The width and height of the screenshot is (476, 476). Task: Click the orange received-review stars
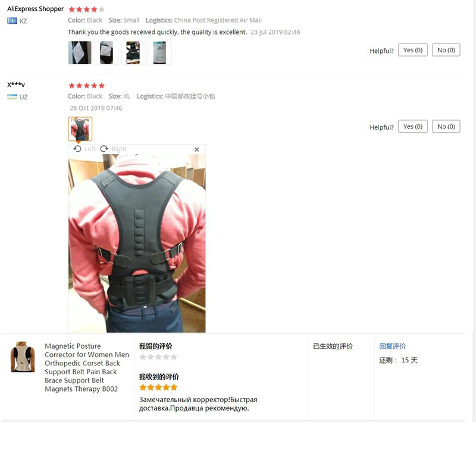pyautogui.click(x=158, y=387)
